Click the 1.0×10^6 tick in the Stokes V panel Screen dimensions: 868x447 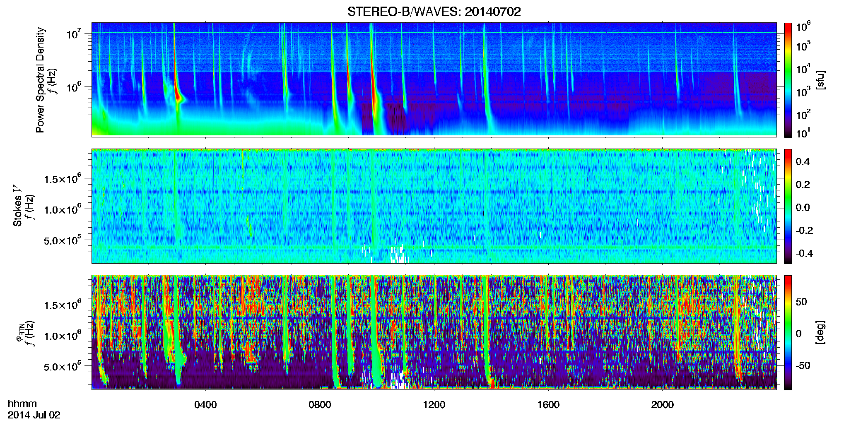pyautogui.click(x=63, y=209)
